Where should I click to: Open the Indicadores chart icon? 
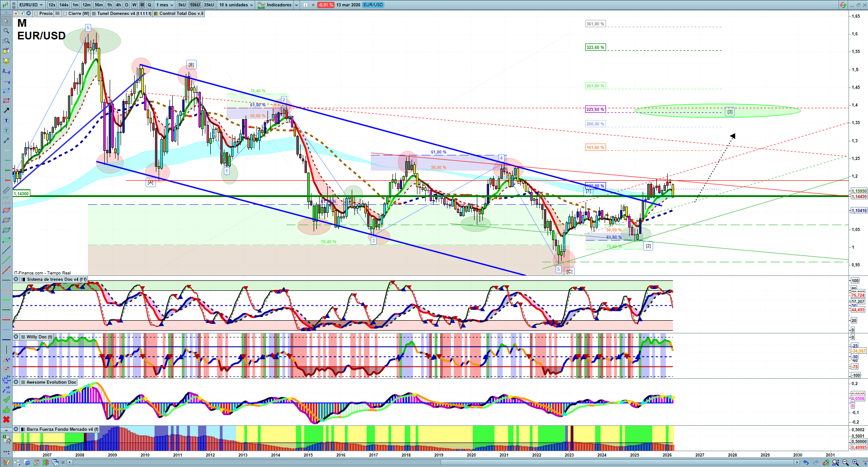pyautogui.click(x=262, y=5)
